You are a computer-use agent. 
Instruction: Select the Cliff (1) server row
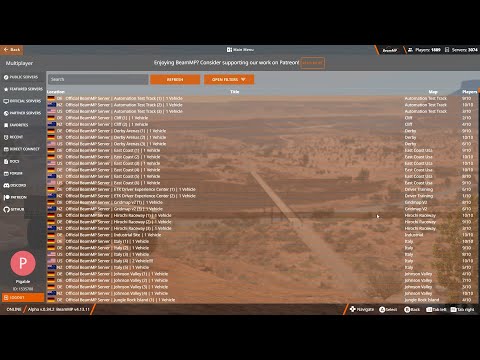tap(262, 118)
